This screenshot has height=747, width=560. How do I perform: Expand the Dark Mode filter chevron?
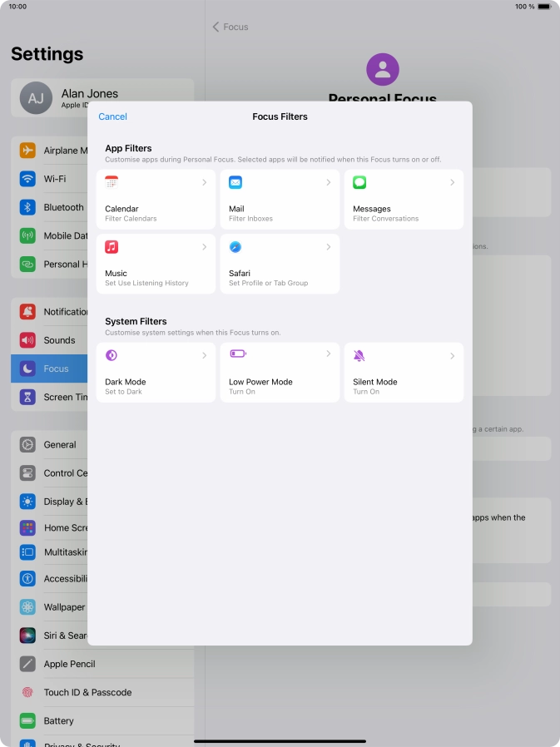click(205, 355)
